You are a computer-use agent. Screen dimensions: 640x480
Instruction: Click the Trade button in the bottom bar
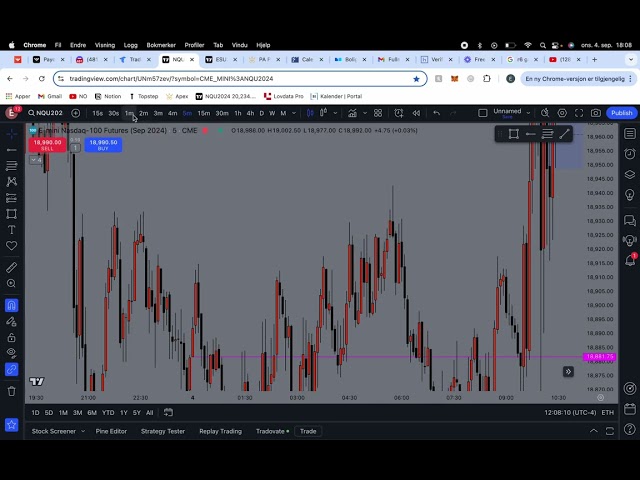(308, 431)
